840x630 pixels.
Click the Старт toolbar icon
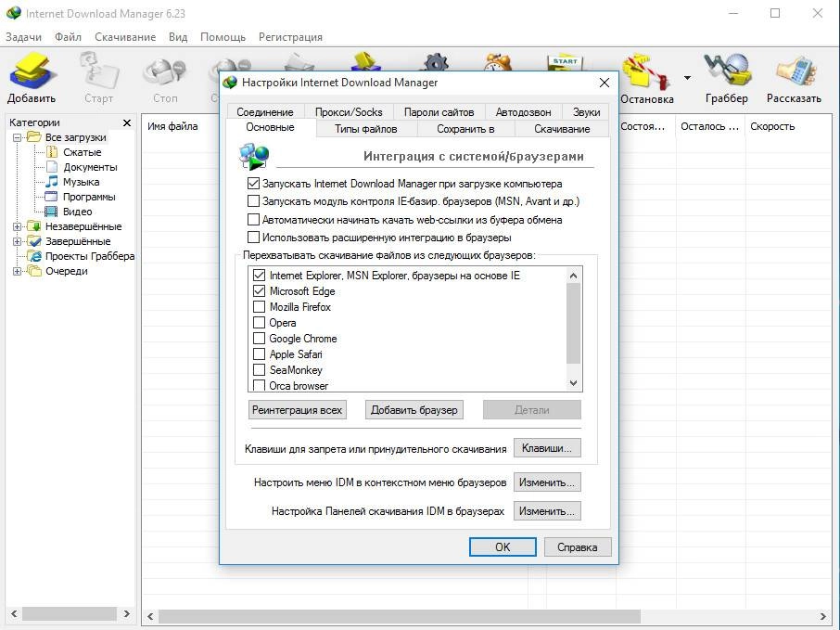[x=98, y=78]
